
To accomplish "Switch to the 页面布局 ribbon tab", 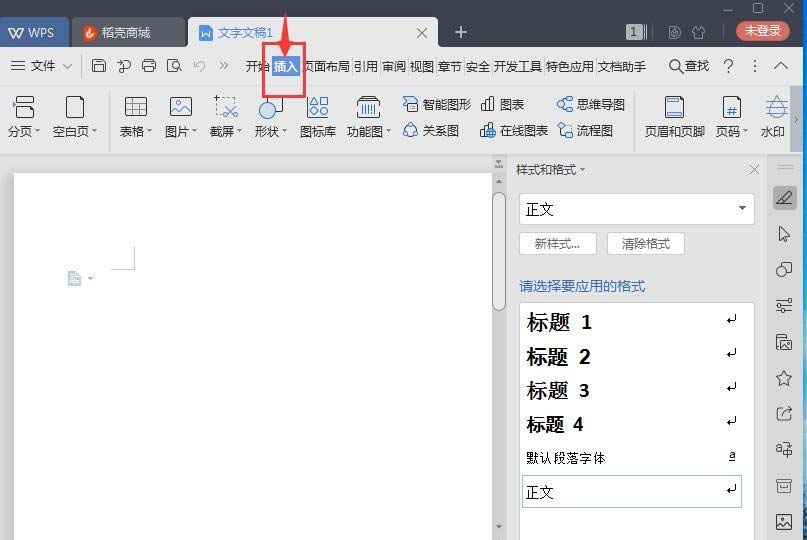I will 327,66.
